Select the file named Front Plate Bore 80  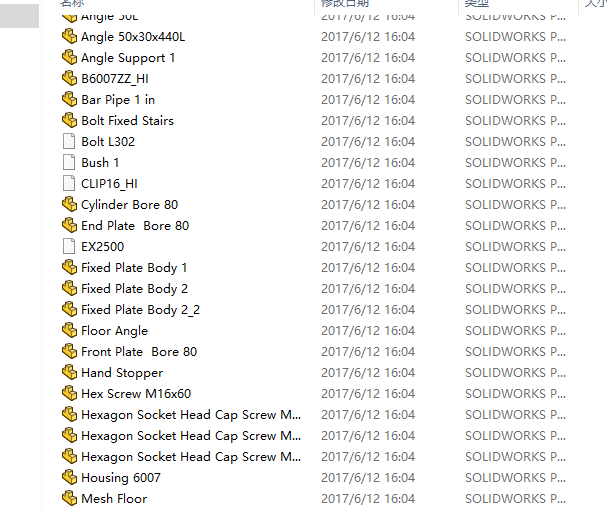[x=139, y=351]
